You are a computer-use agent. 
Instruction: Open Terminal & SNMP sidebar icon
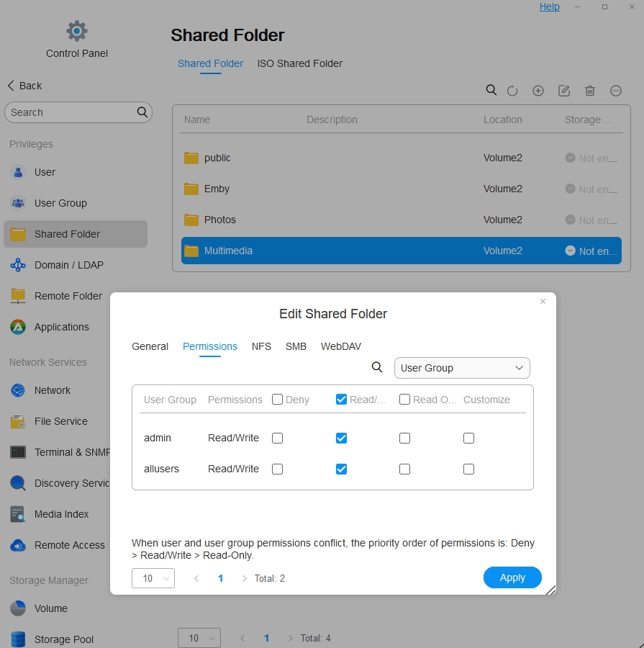18,452
